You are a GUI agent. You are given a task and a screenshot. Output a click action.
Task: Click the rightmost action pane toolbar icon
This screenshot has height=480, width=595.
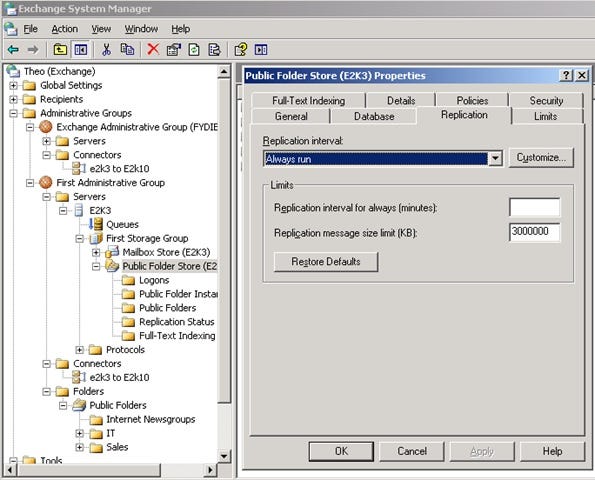point(261,49)
